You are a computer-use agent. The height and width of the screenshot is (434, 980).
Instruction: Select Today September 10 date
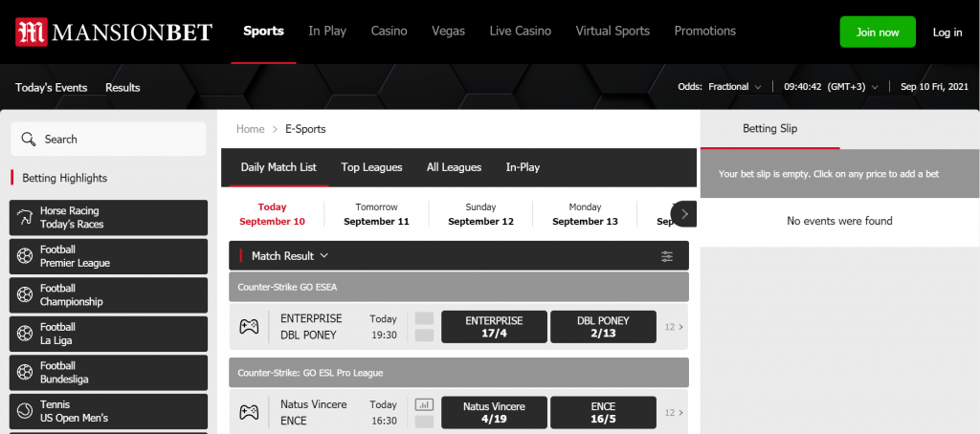point(273,214)
